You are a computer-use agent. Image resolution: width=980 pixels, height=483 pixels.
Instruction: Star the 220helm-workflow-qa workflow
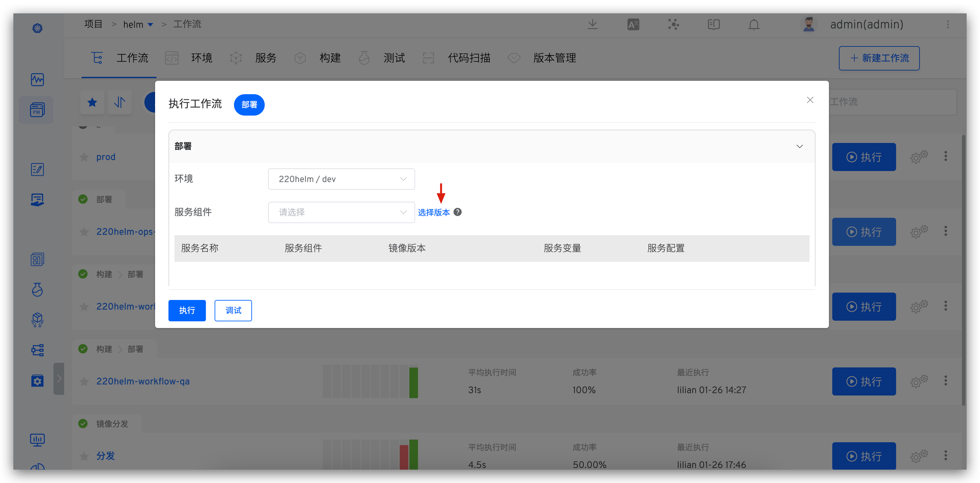coord(85,381)
